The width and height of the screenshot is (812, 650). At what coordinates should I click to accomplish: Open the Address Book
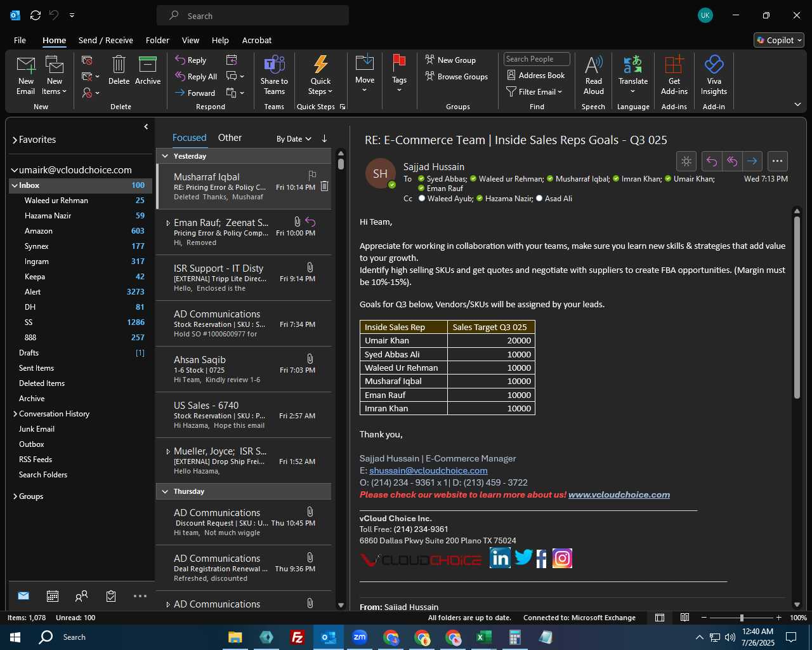[535, 75]
